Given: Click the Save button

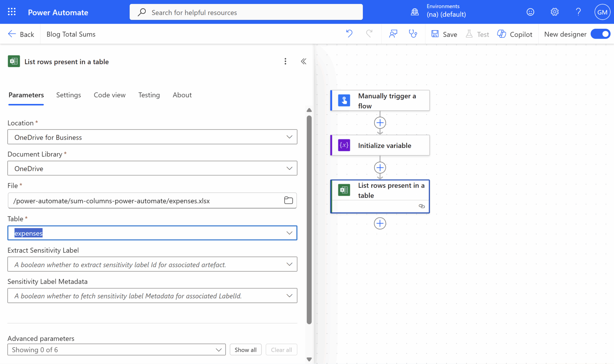Looking at the screenshot, I should tap(444, 34).
